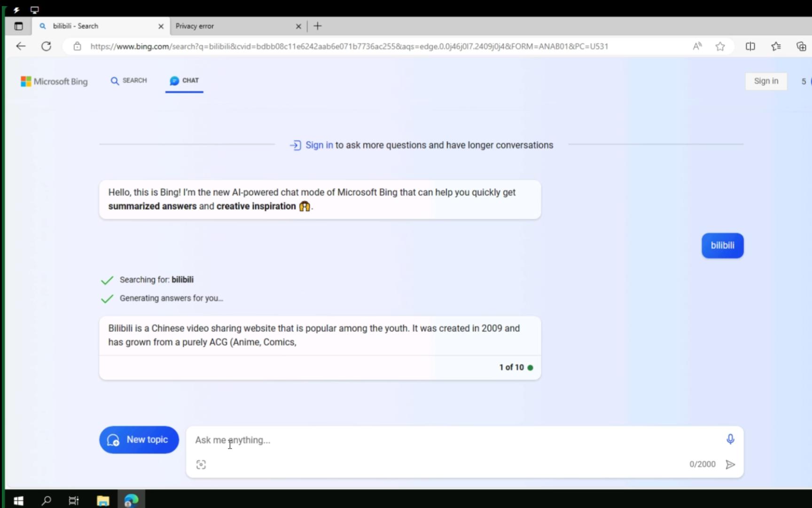Click the browser back arrow

pyautogui.click(x=21, y=46)
